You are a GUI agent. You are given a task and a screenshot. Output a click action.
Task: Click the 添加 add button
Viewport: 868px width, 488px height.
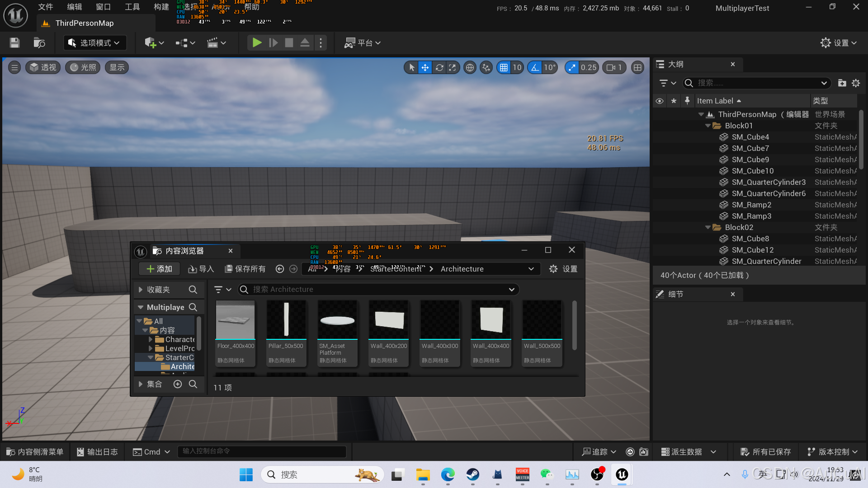pos(159,269)
